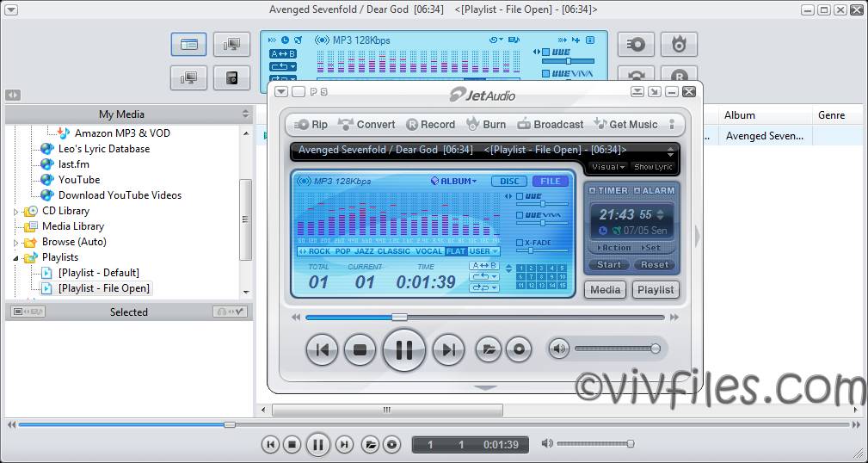Click the A-B repeat button in JetAudio player
This screenshot has width=868, height=463.
point(483,266)
